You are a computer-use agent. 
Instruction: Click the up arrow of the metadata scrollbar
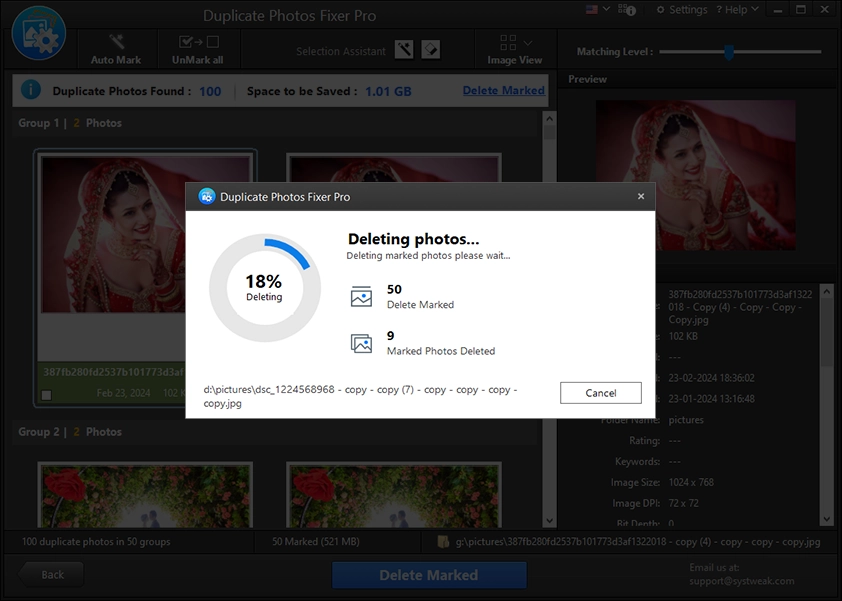coord(826,292)
